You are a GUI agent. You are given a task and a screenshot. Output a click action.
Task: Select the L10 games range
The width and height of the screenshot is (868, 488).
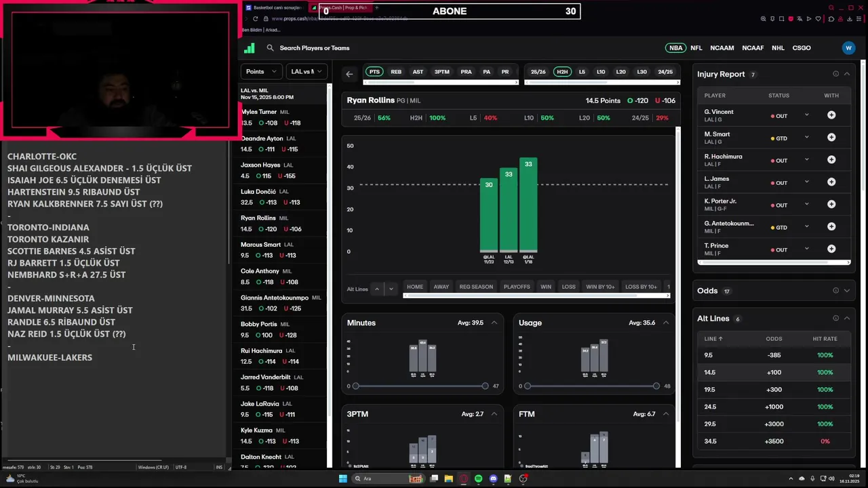[601, 72]
